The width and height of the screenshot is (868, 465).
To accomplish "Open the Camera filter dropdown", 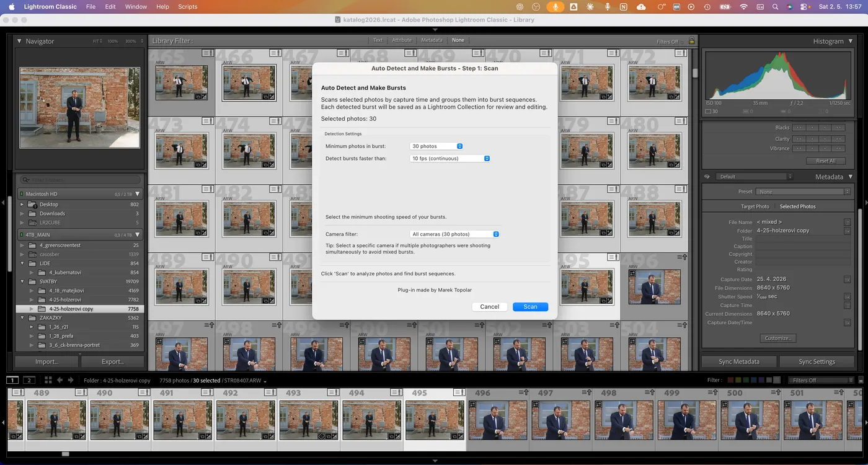I will [x=454, y=234].
